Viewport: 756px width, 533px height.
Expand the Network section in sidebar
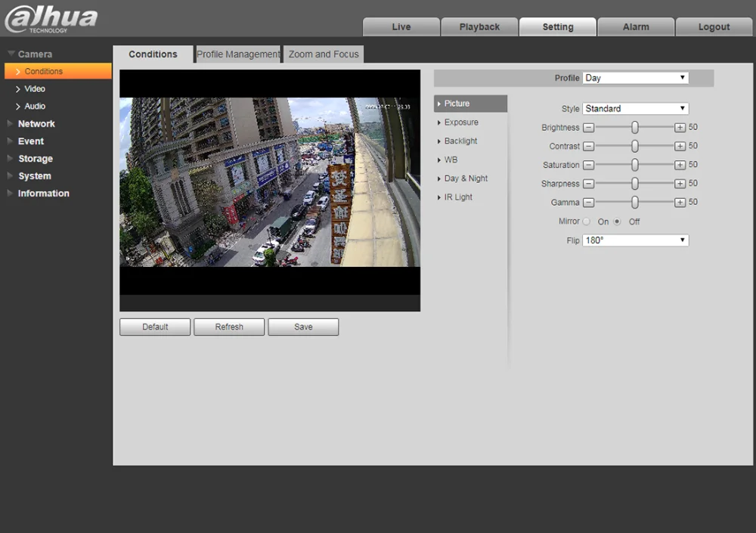tap(36, 124)
